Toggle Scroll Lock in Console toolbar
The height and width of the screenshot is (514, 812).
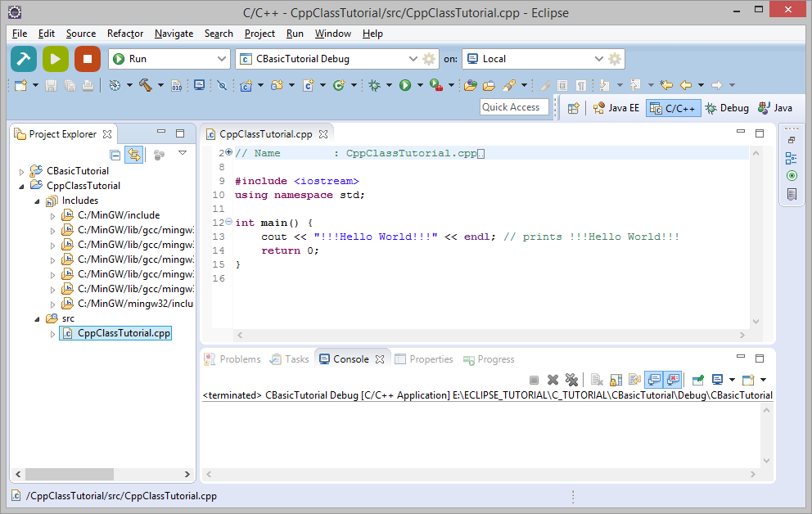[616, 380]
